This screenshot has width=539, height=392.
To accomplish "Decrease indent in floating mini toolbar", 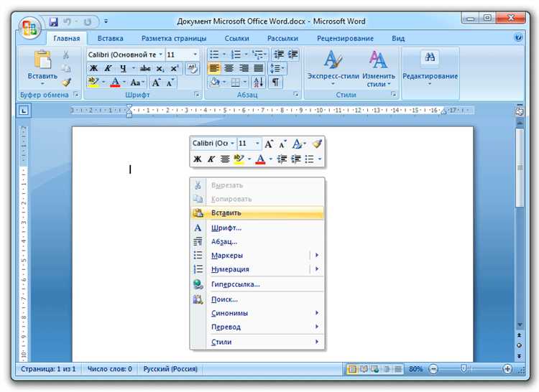I will (282, 159).
